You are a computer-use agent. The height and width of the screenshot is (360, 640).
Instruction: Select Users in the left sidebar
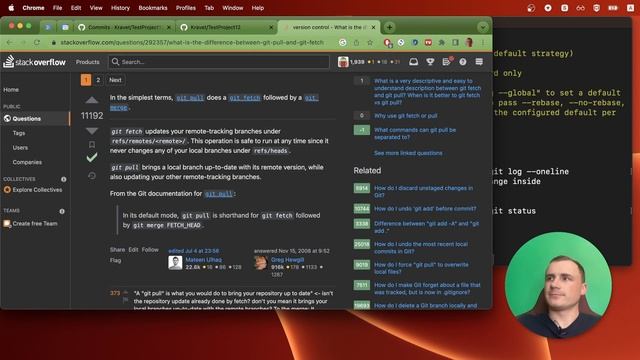tap(20, 148)
